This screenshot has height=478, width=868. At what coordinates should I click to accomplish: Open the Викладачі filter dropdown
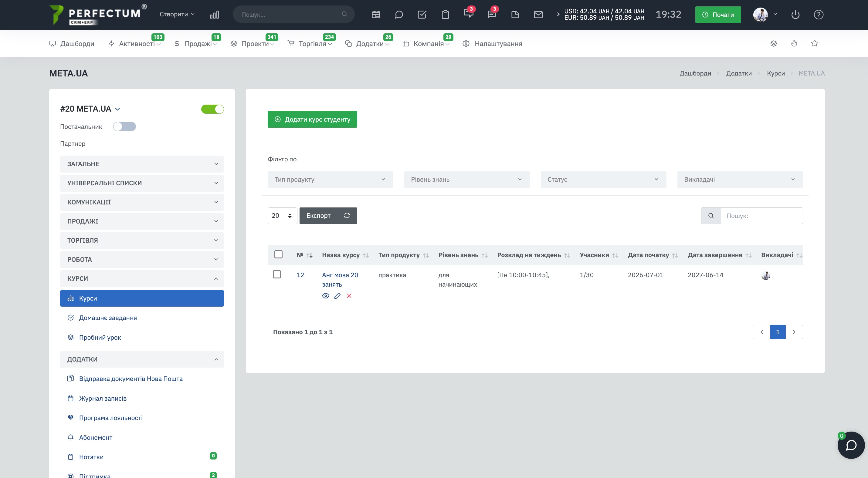coord(740,180)
